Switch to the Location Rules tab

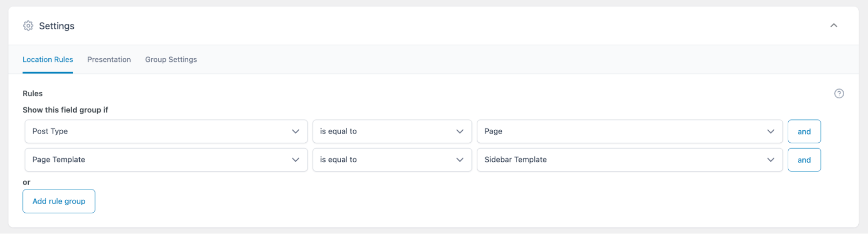[x=48, y=60]
